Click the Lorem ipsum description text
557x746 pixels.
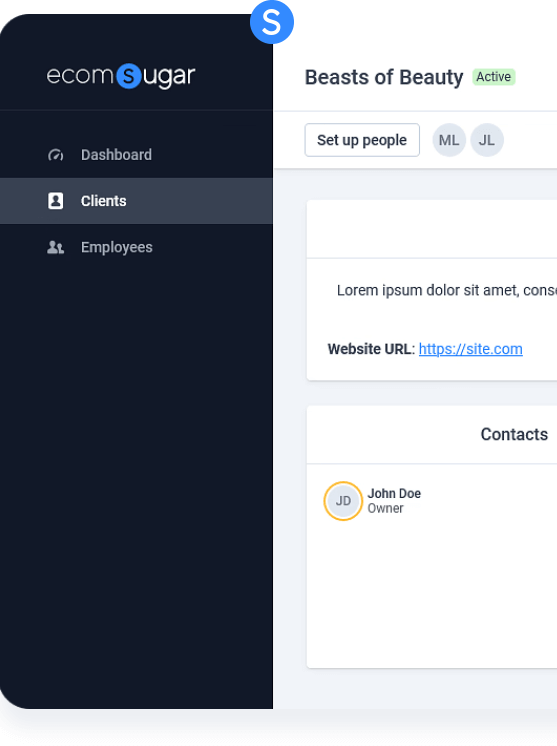pos(447,290)
